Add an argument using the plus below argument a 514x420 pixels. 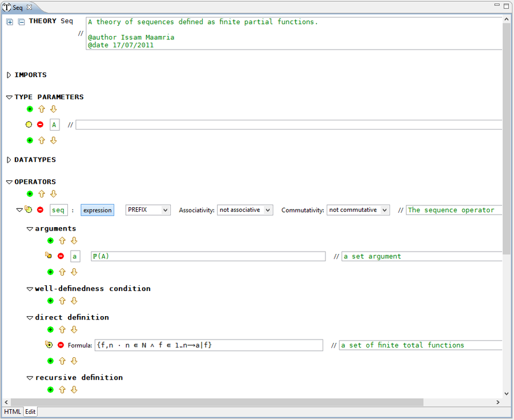click(x=50, y=272)
